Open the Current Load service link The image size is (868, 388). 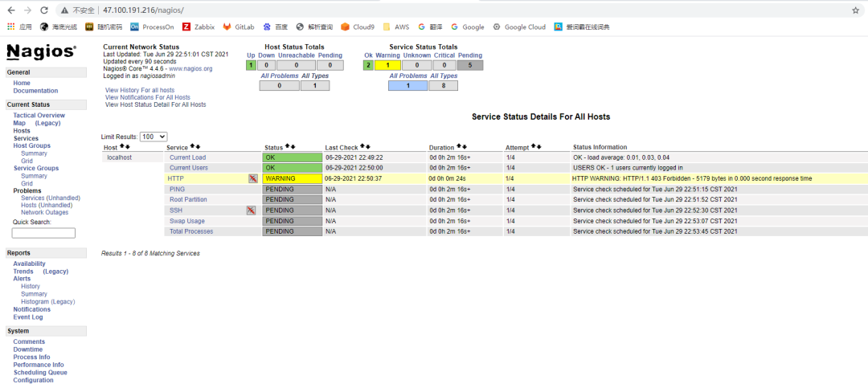click(x=187, y=157)
